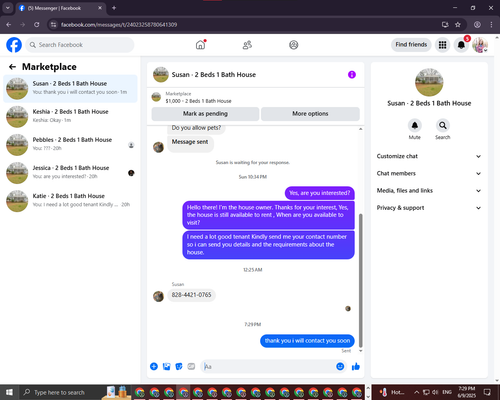
Task: Click the Susan chat header title
Action: tap(214, 75)
